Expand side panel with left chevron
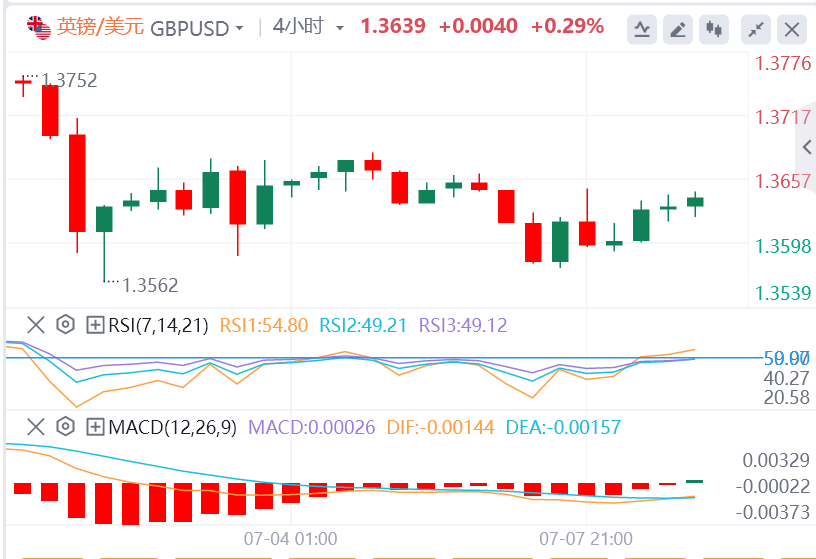Screen dimensions: 816x559 [807, 147]
